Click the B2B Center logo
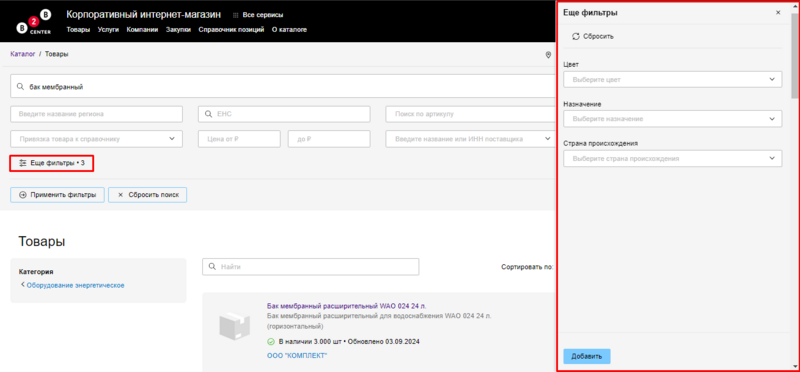This screenshot has width=800, height=372. pos(34,22)
